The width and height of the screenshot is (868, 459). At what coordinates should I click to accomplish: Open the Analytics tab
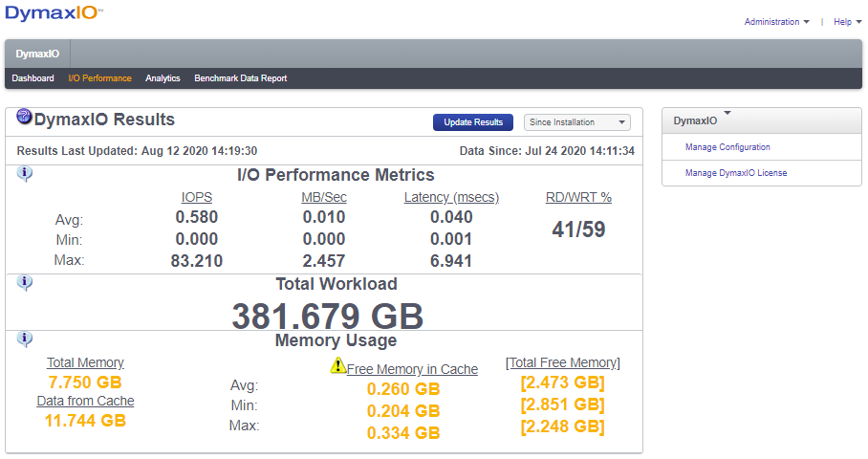[163, 78]
